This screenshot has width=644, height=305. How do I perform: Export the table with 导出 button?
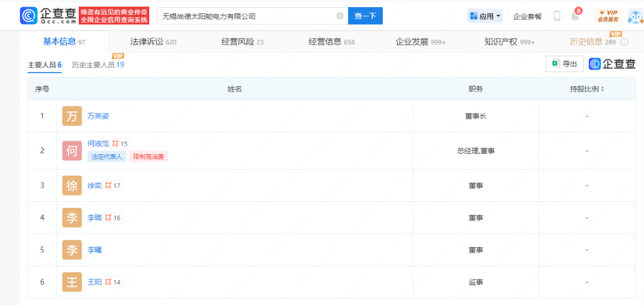pyautogui.click(x=565, y=64)
